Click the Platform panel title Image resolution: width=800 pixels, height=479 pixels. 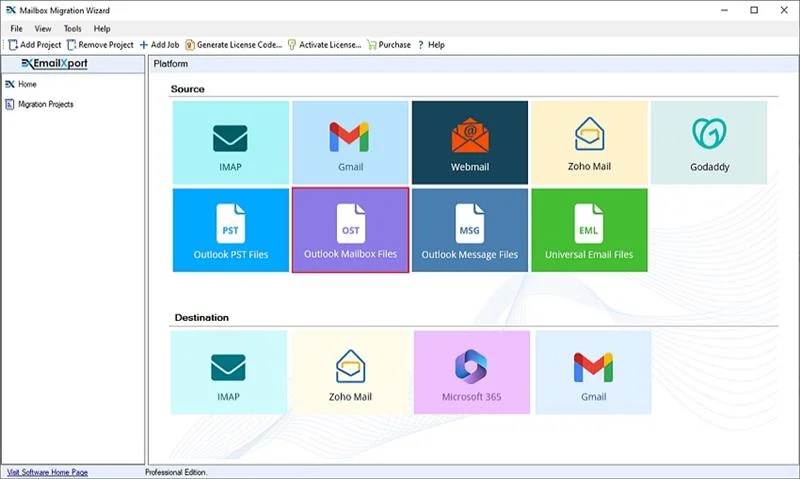point(170,64)
